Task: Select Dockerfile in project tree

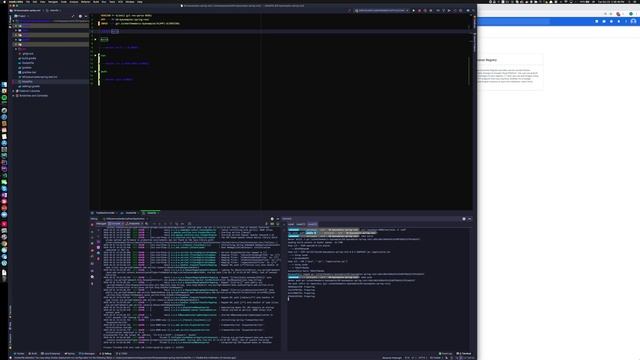Action: (x=28, y=63)
